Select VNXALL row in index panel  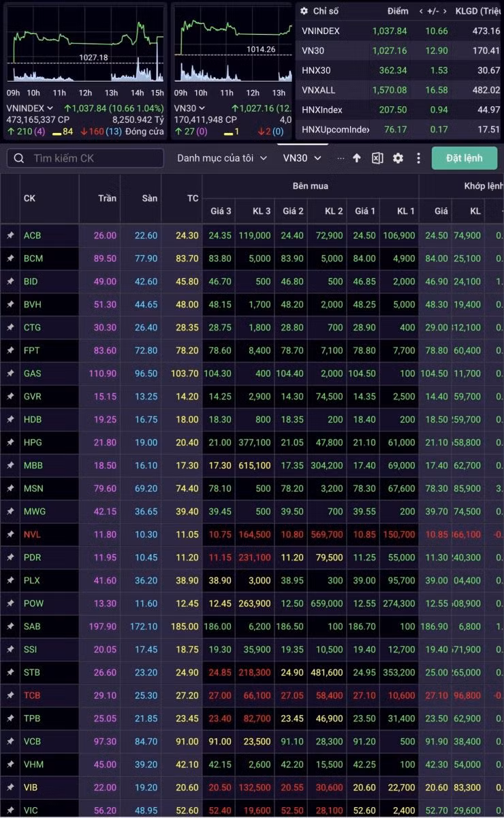tap(400, 90)
